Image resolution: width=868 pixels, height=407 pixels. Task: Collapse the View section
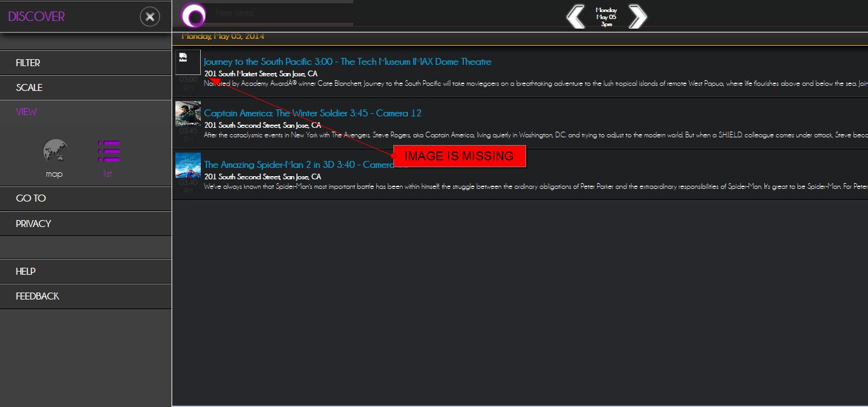[x=86, y=112]
